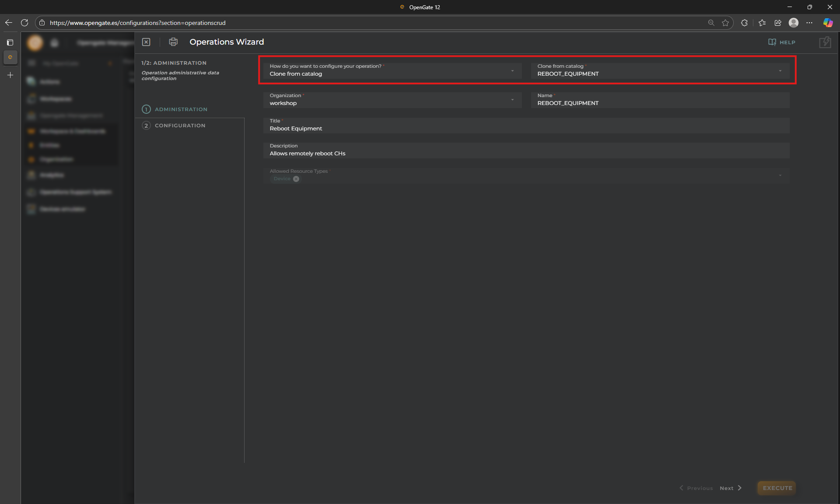Open new tab with the plus icon

[x=10, y=75]
